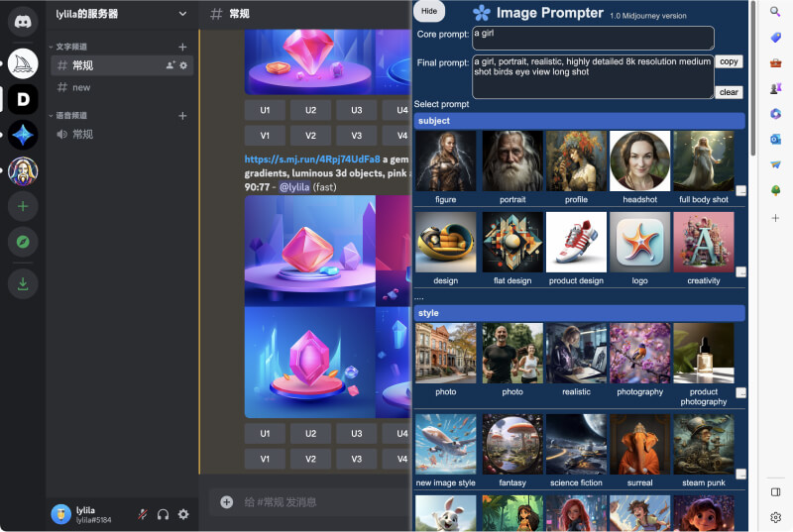Open User Settings gear beside lylila
This screenshot has height=532, width=793.
point(183,514)
